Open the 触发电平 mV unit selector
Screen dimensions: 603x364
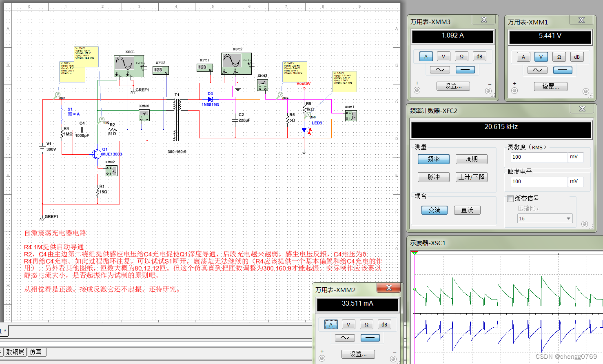pyautogui.click(x=575, y=182)
